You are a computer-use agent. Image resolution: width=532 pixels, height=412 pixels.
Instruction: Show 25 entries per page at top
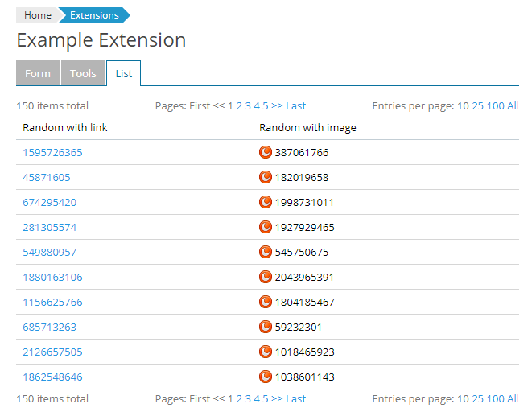[477, 105]
